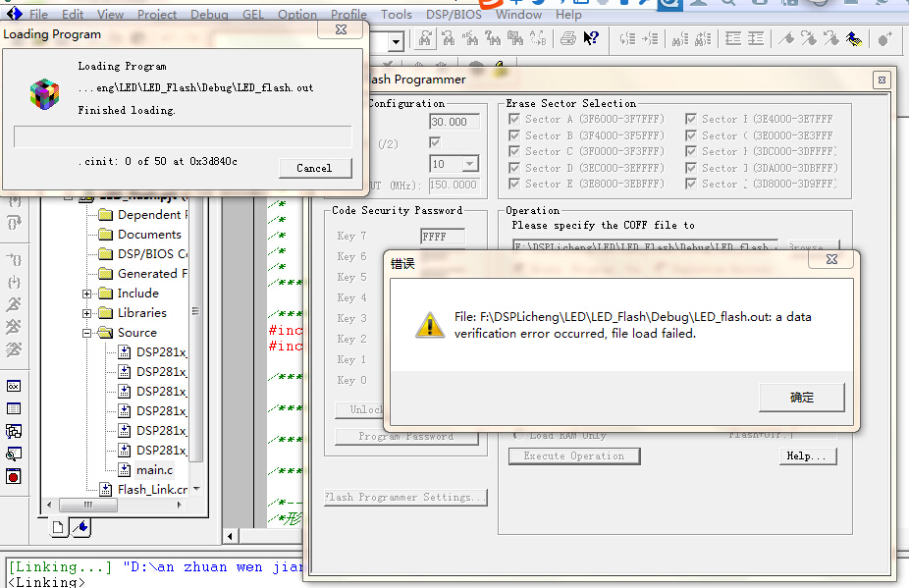The height and width of the screenshot is (588, 909).
Task: Click the clock frequency 30.000 field
Action: pos(454,122)
